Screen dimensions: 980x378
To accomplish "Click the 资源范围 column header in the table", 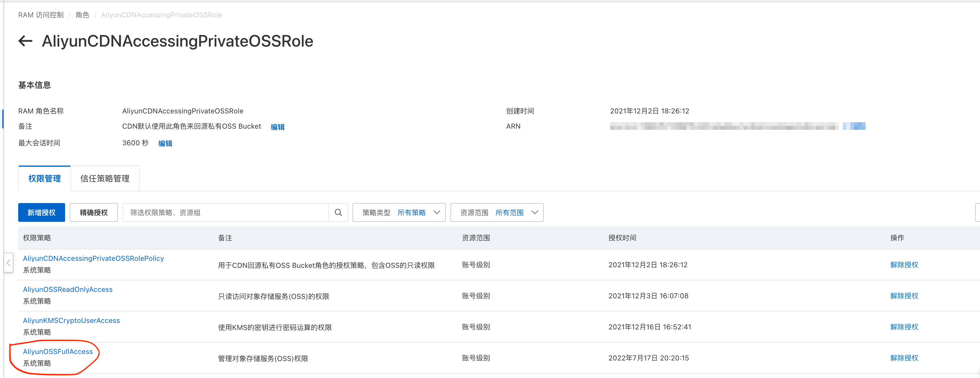I will tap(476, 238).
